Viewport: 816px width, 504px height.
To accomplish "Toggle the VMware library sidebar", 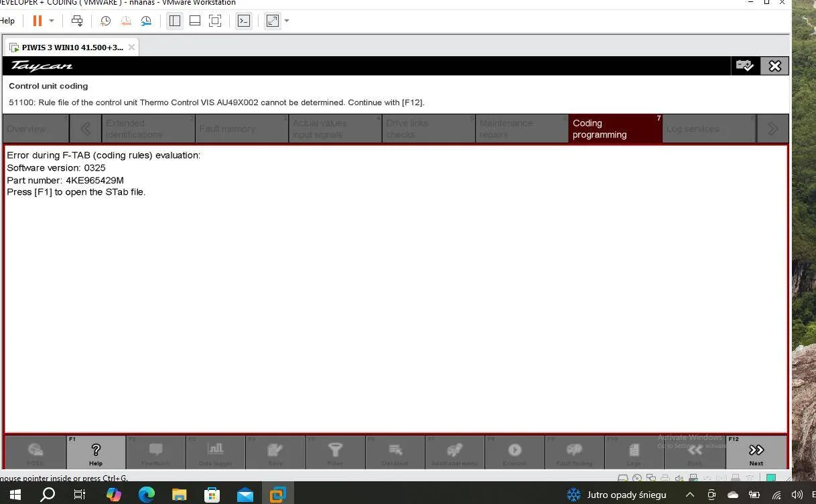I will point(175,21).
